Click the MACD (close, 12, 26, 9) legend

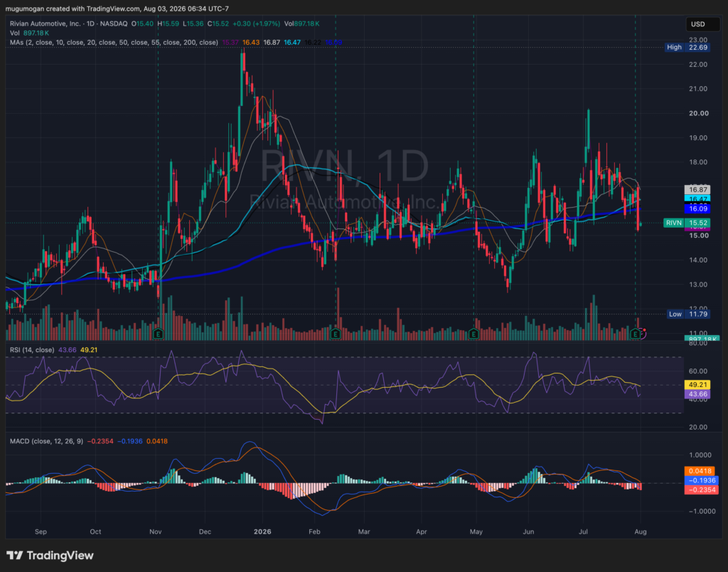tap(46, 441)
